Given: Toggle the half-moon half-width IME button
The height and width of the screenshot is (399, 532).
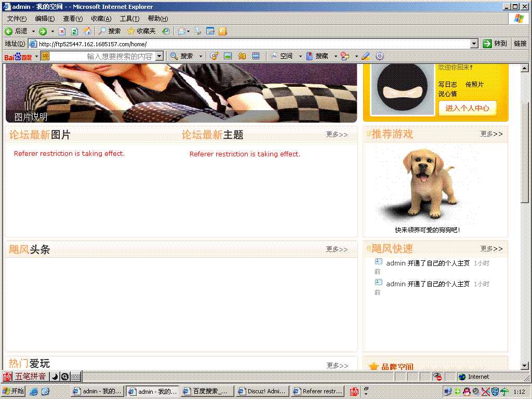Looking at the screenshot, I should 55,376.
